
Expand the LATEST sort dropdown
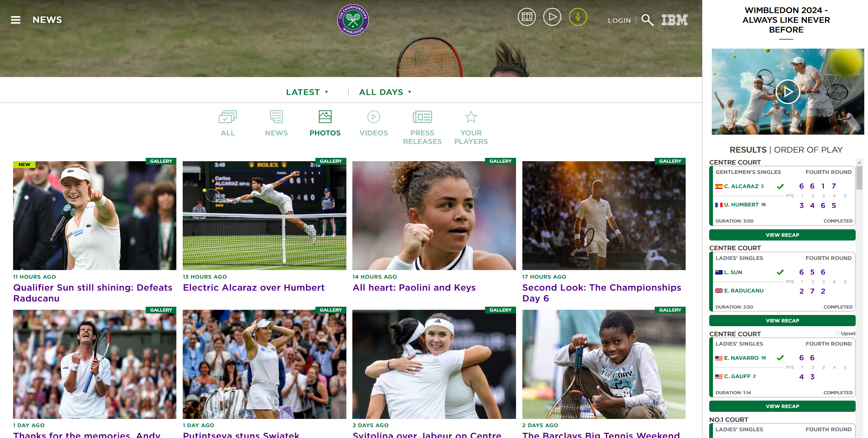click(x=307, y=92)
